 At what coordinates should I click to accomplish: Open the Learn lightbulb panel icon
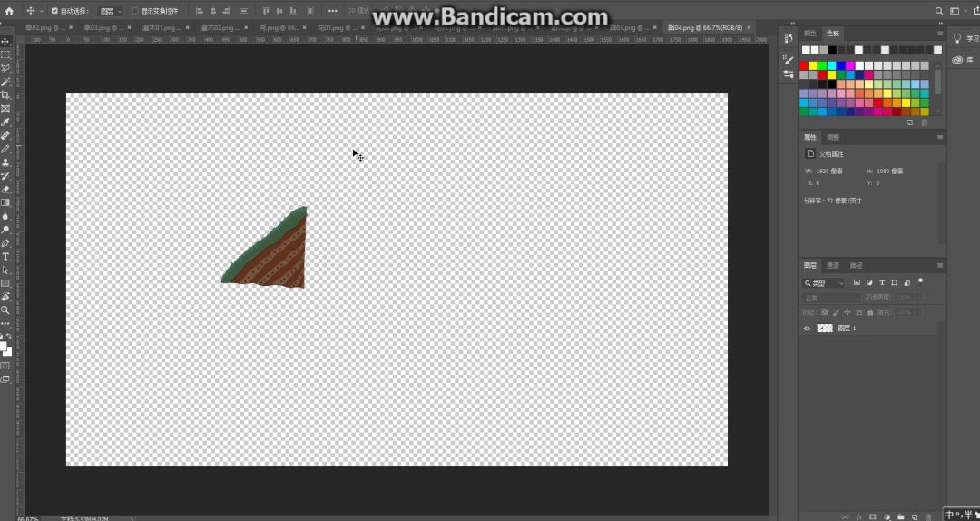(x=957, y=38)
